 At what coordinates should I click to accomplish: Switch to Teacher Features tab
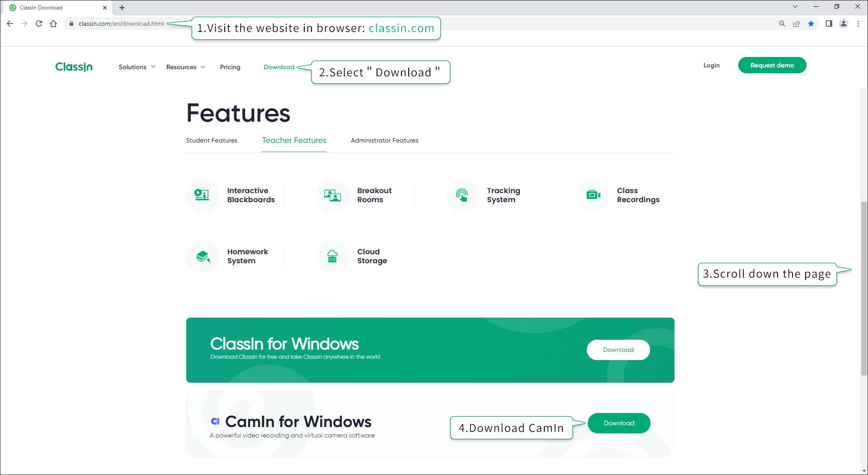[x=294, y=140]
